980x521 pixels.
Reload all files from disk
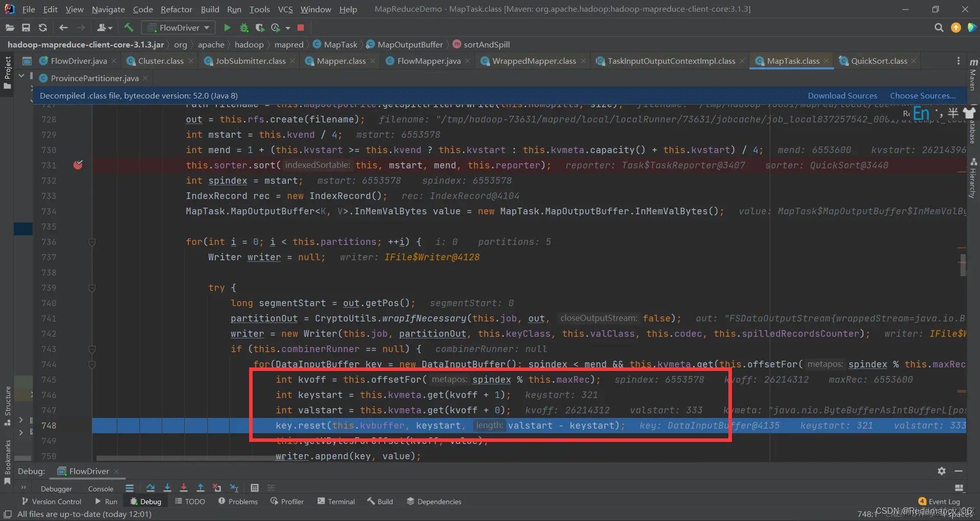pyautogui.click(x=43, y=28)
